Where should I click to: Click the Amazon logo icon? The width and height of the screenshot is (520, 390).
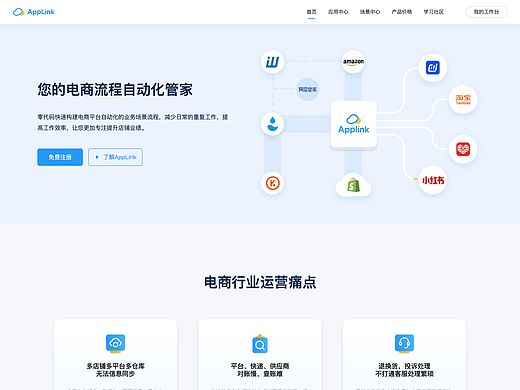point(353,62)
